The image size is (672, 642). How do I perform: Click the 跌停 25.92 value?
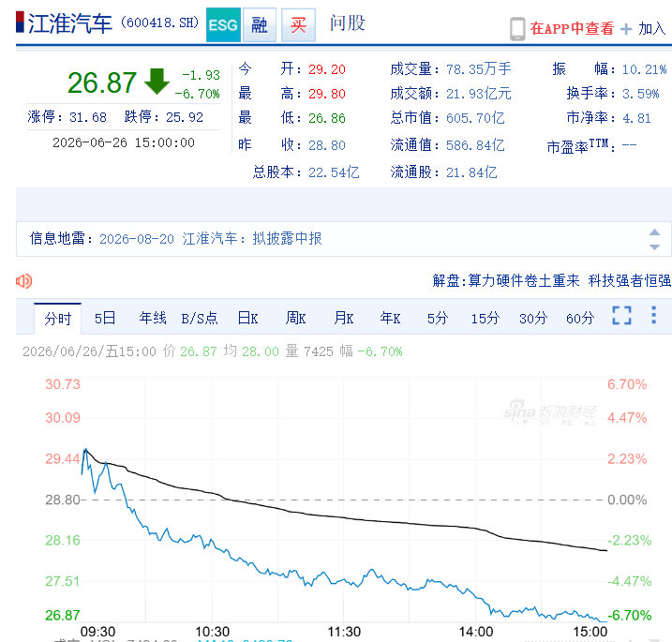(185, 117)
